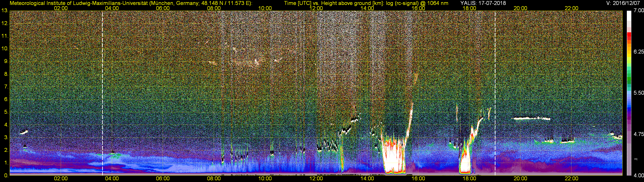The height and width of the screenshot is (182, 644).
Task: Click the 4 km height axis label
Action: pyautogui.click(x=6, y=125)
